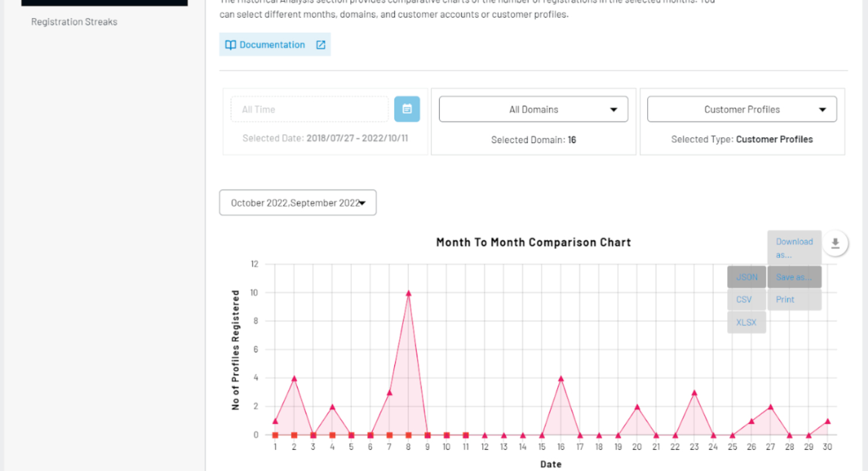Select JSON from the download menu
This screenshot has width=868, height=471.
pos(746,277)
